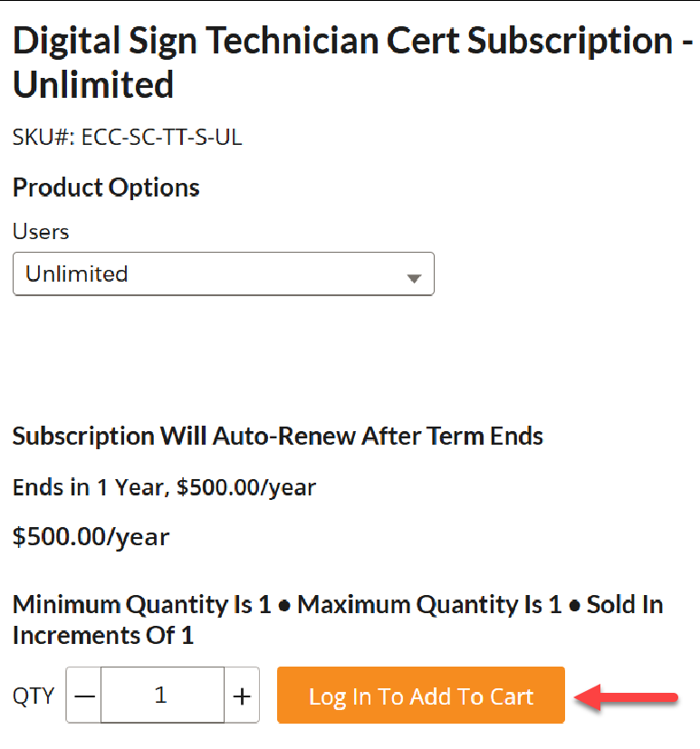Select the SKU code ECC-SC-TT-S-UL text
The height and width of the screenshot is (749, 700).
pyautogui.click(x=162, y=138)
